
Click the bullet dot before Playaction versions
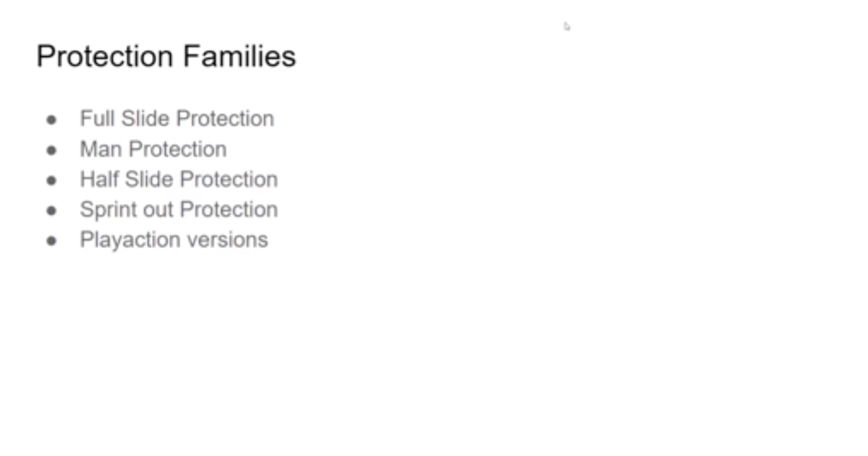coord(51,241)
